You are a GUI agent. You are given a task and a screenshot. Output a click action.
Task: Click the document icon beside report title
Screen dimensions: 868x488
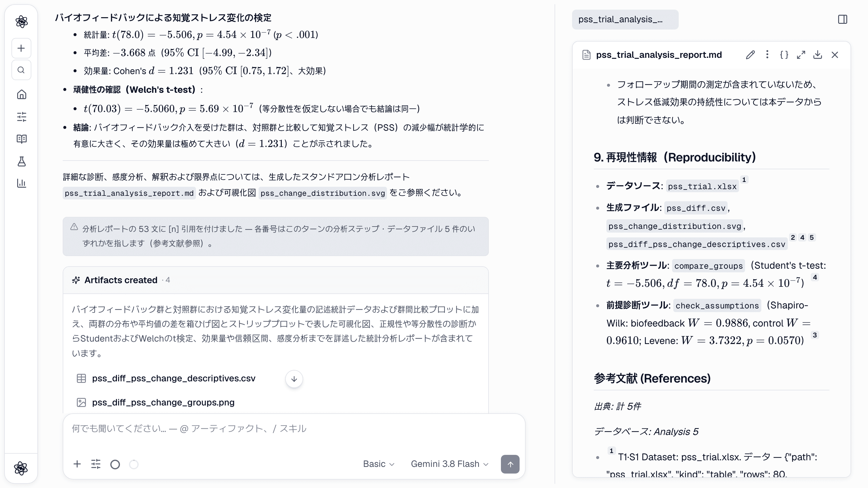tap(586, 55)
